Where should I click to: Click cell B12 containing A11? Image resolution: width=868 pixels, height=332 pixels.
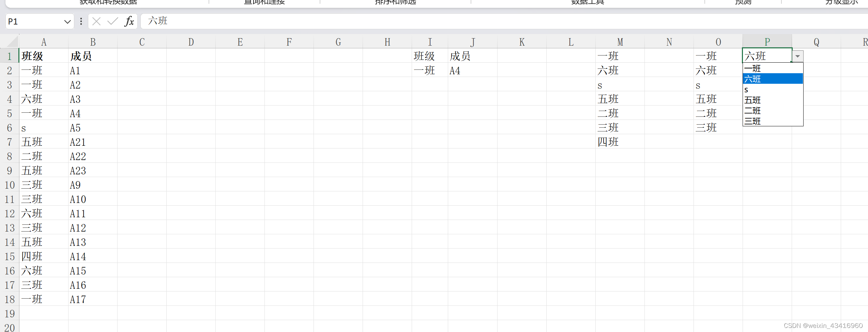93,214
